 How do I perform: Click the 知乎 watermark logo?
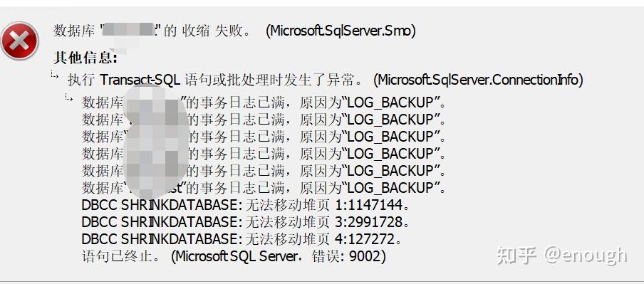click(516, 256)
